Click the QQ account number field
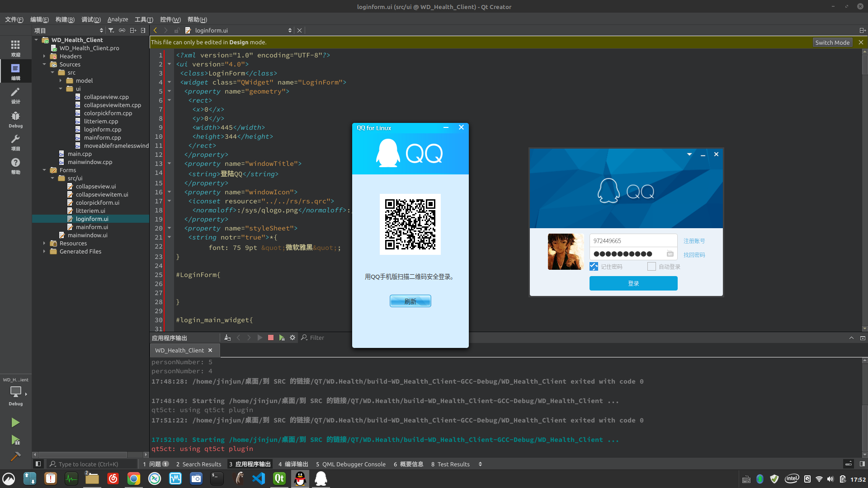This screenshot has width=868, height=488. (x=633, y=240)
